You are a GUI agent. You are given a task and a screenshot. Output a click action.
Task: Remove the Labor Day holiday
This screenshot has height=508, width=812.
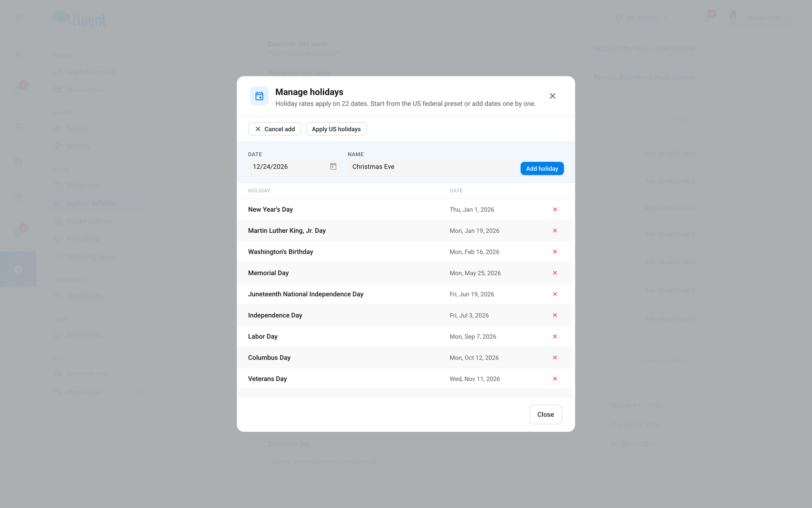(555, 336)
